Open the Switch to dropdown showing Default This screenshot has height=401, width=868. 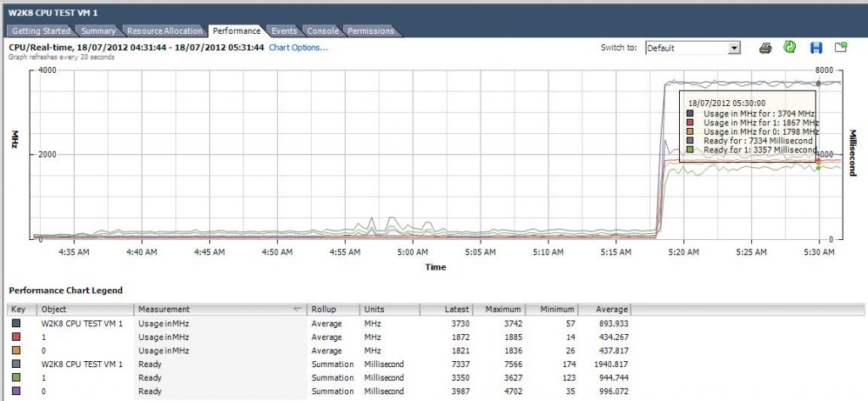coord(693,48)
